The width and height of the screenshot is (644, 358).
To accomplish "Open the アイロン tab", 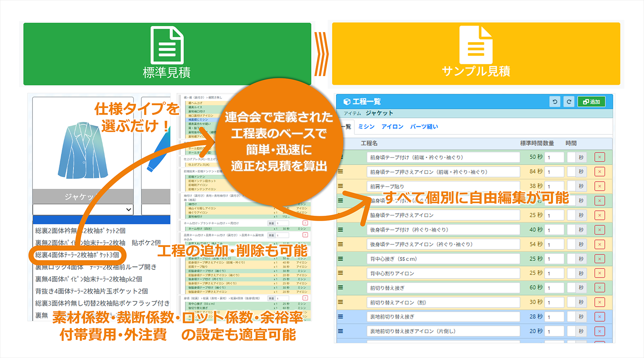I will click(392, 127).
